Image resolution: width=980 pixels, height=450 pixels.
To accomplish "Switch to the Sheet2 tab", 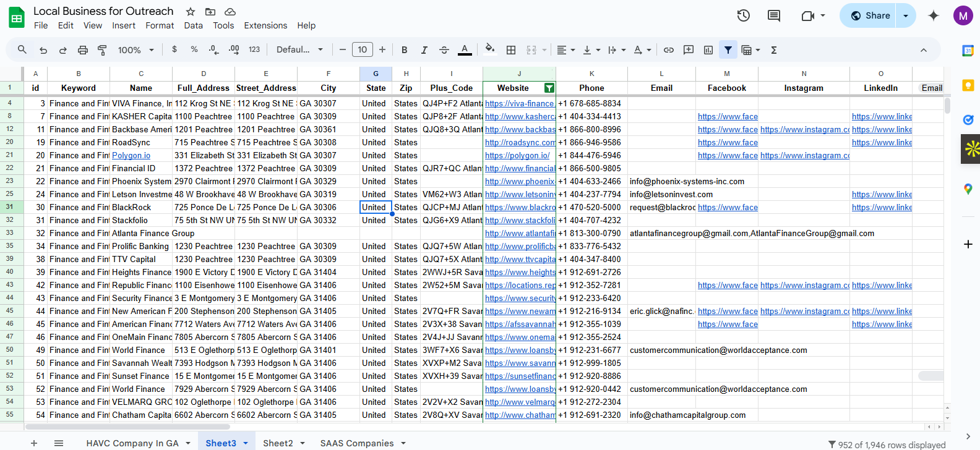I will point(278,443).
